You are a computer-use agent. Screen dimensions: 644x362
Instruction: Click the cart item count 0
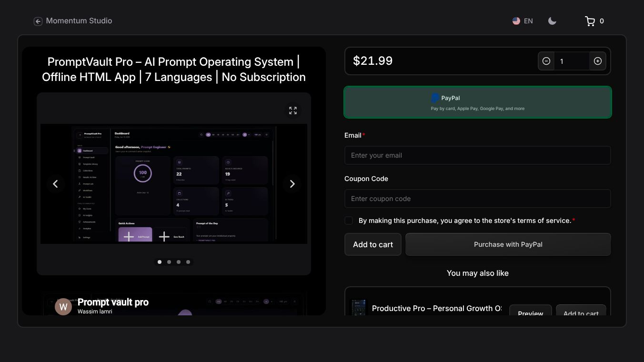pos(602,21)
